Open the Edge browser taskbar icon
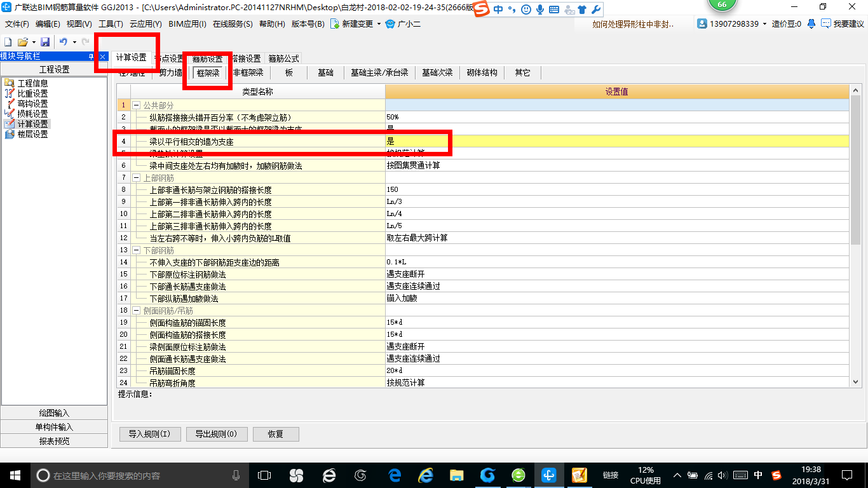 pos(395,475)
